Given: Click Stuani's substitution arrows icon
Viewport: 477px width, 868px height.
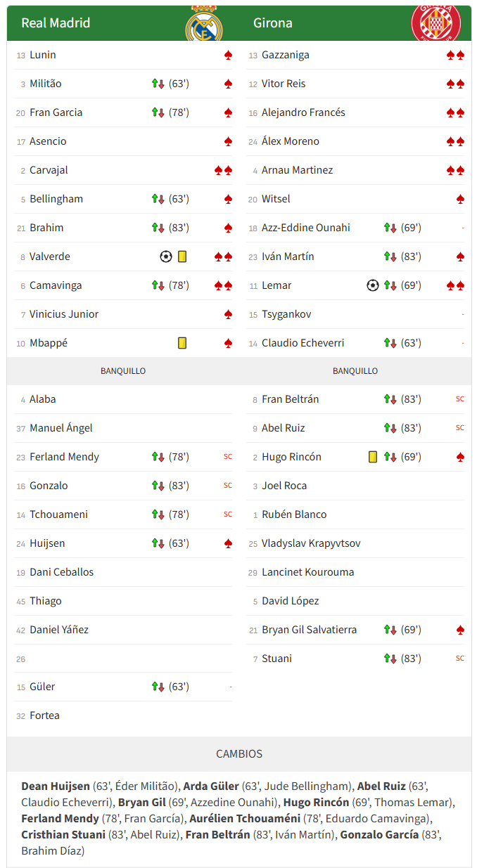Looking at the screenshot, I should (390, 659).
